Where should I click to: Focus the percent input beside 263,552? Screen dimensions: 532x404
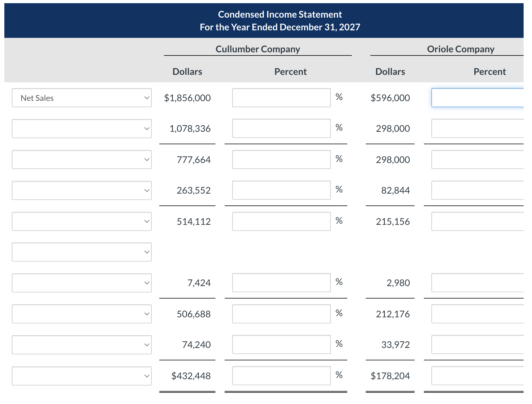click(281, 190)
